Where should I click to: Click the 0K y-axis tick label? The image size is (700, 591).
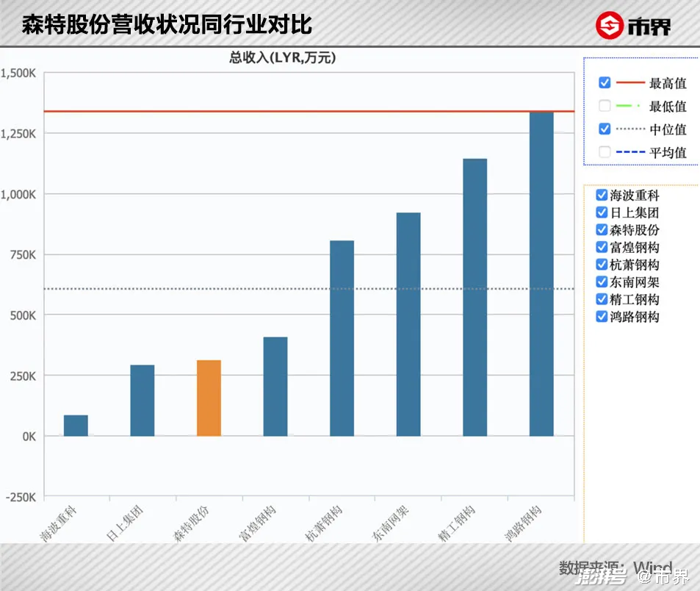point(29,437)
